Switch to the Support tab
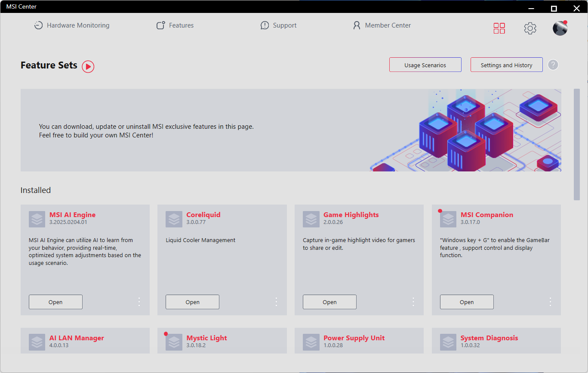Screen dimensions: 588x373 [279, 25]
